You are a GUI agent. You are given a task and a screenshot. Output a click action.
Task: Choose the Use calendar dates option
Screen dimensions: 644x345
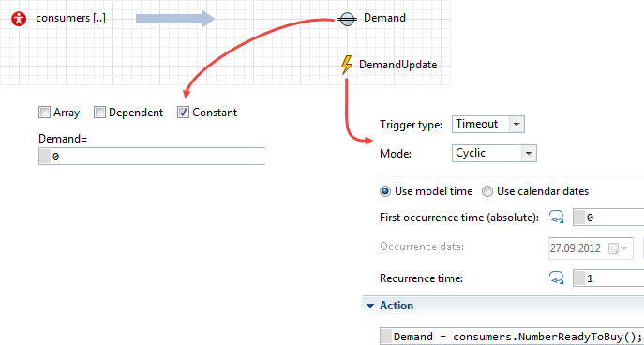point(487,191)
